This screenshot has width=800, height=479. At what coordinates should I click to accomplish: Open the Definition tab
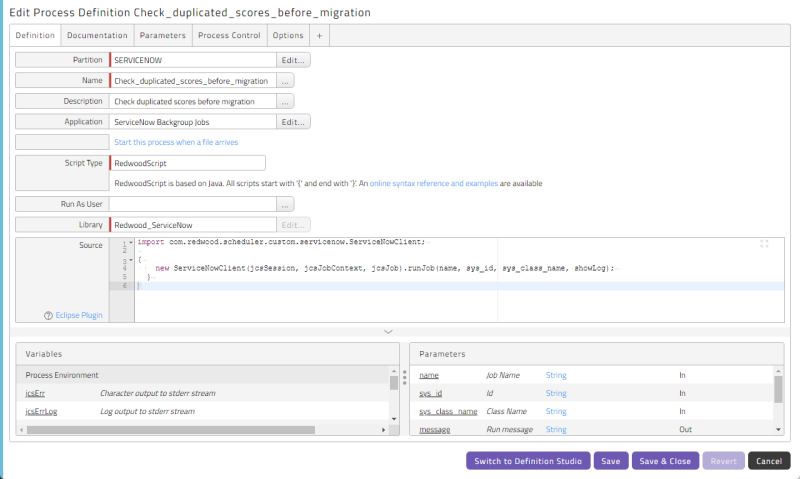point(35,35)
